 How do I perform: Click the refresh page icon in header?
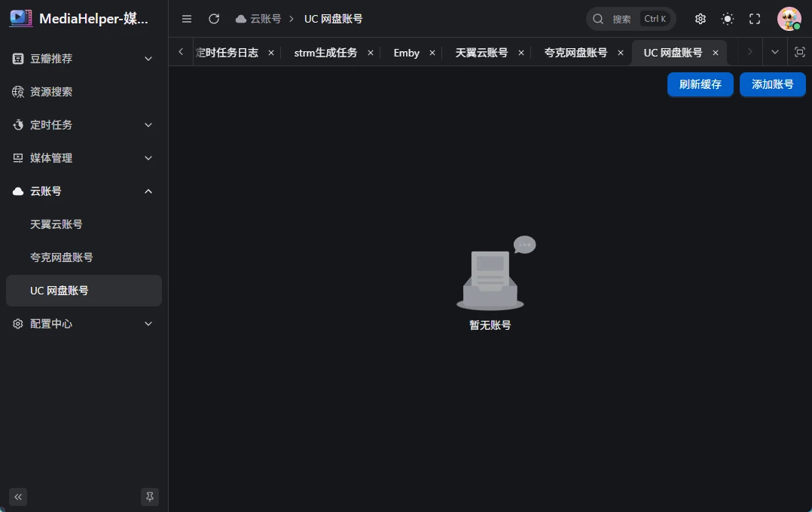214,19
